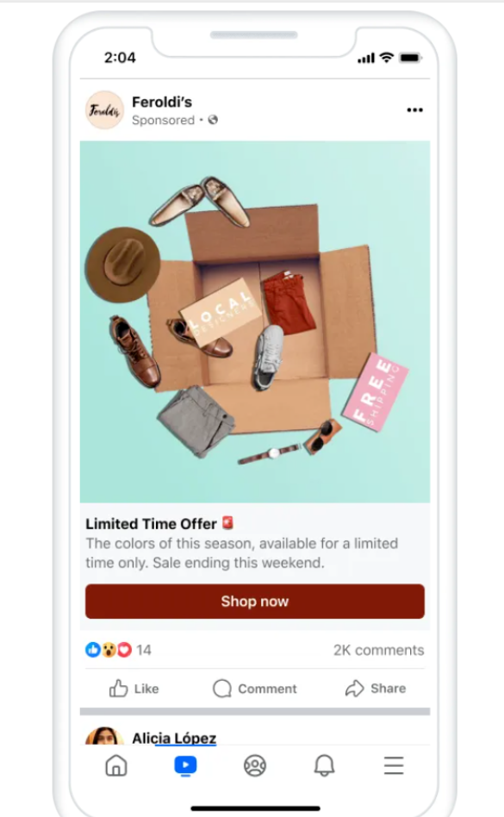The width and height of the screenshot is (504, 817).
Task: Comment on the sponsored post
Action: 255,689
